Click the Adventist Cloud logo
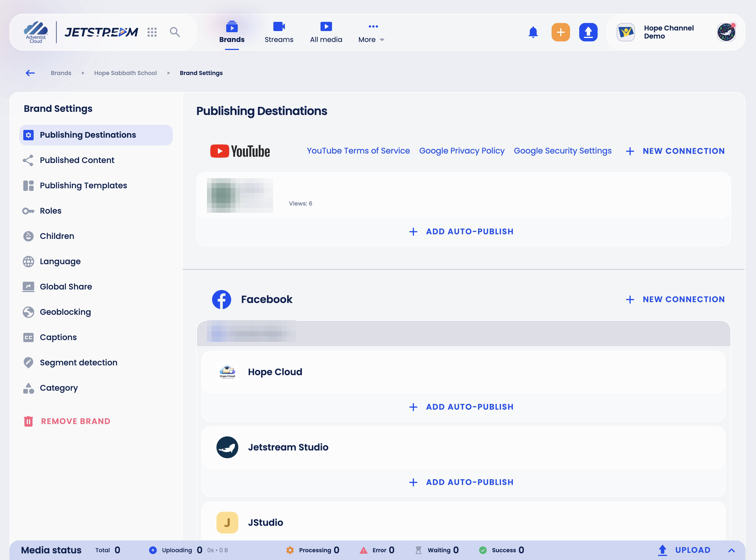 coord(36,32)
